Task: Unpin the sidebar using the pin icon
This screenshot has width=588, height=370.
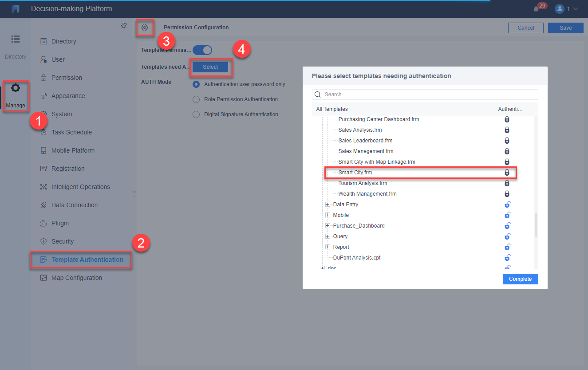Action: (x=124, y=26)
